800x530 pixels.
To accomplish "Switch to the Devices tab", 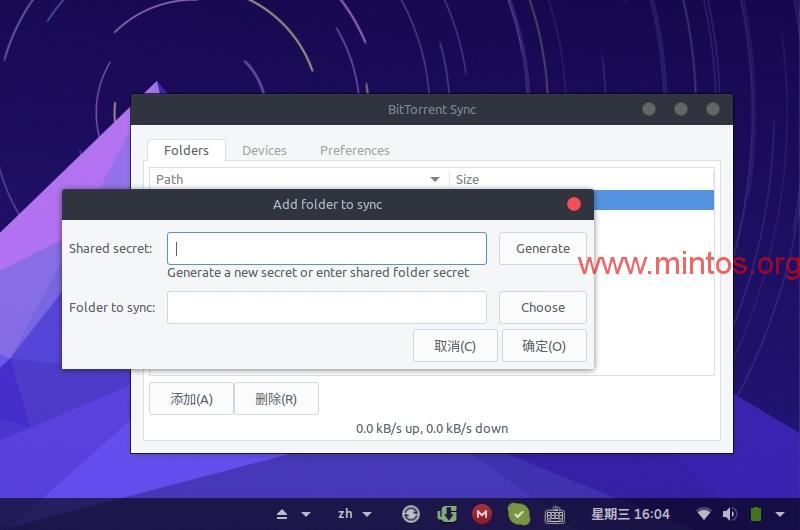I will click(264, 150).
